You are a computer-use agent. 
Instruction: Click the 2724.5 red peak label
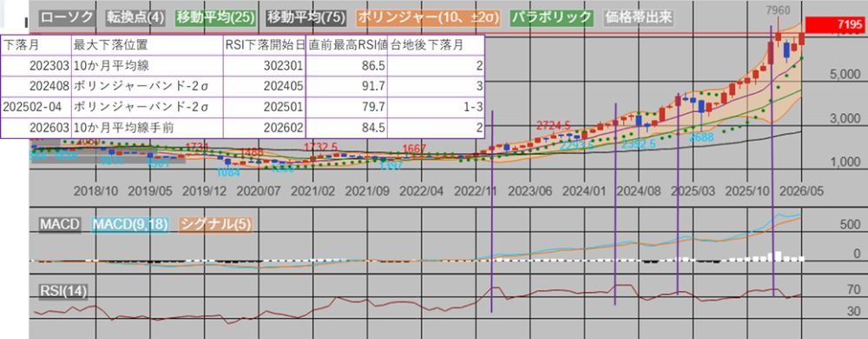click(x=554, y=126)
